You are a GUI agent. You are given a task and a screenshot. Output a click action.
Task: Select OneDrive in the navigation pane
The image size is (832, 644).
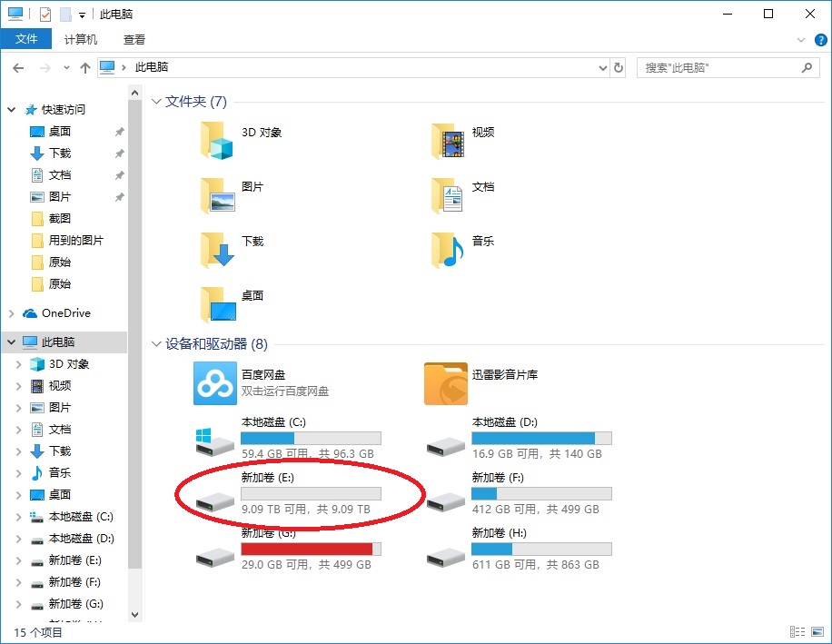66,312
